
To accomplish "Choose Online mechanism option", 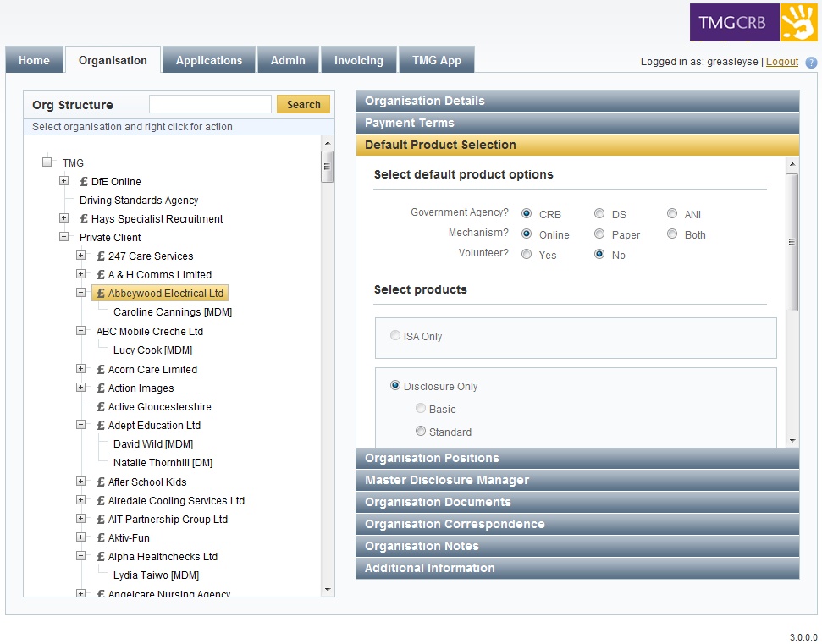I will click(527, 234).
